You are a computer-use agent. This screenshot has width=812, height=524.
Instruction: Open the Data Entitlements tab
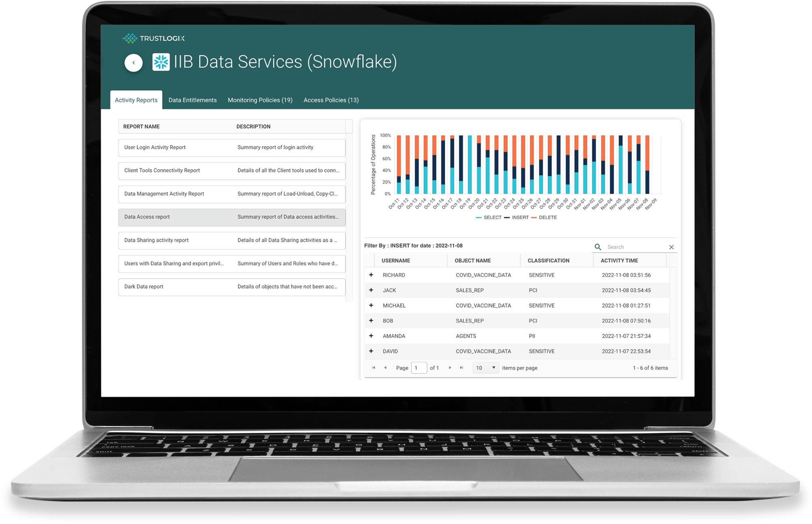click(x=192, y=100)
